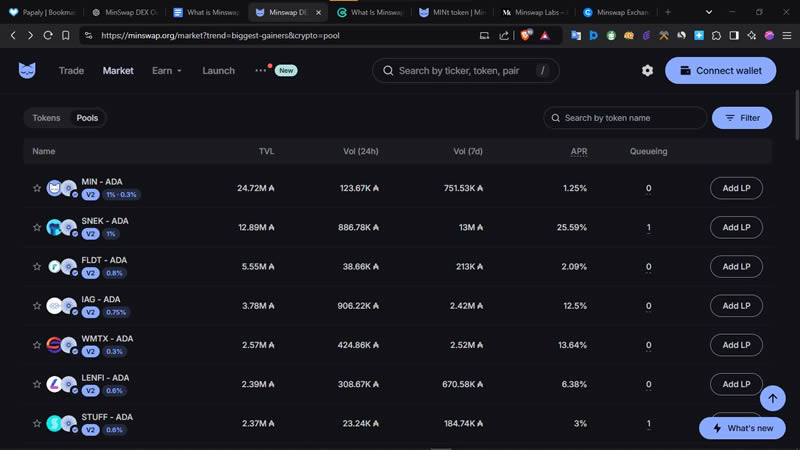
Task: Favorite the MIN - ADA pool star
Action: (37, 188)
